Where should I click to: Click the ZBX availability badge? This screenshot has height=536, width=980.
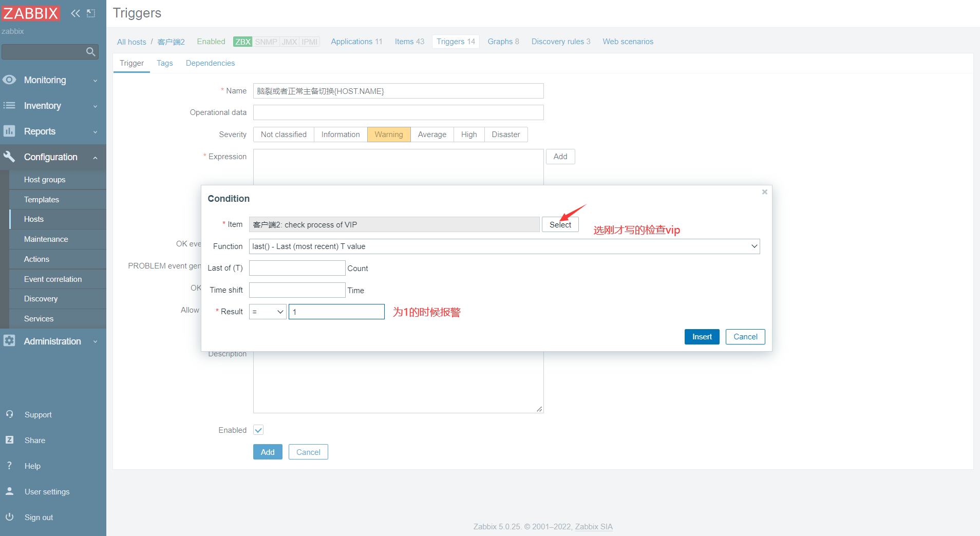click(242, 42)
